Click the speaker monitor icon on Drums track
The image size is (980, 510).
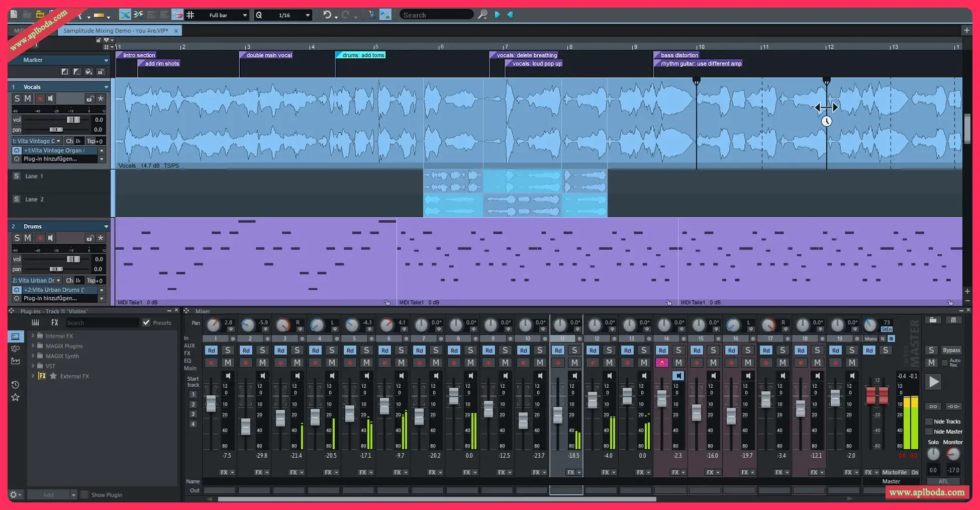[x=50, y=238]
